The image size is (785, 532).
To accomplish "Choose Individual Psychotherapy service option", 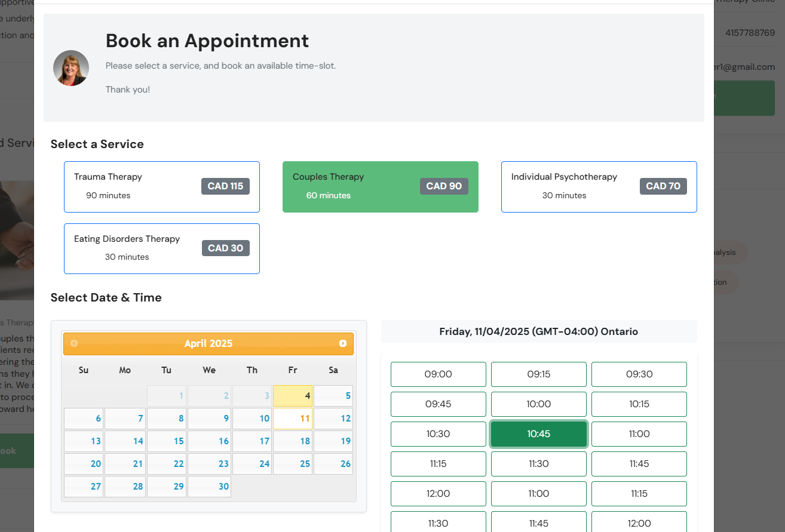I will pos(599,187).
